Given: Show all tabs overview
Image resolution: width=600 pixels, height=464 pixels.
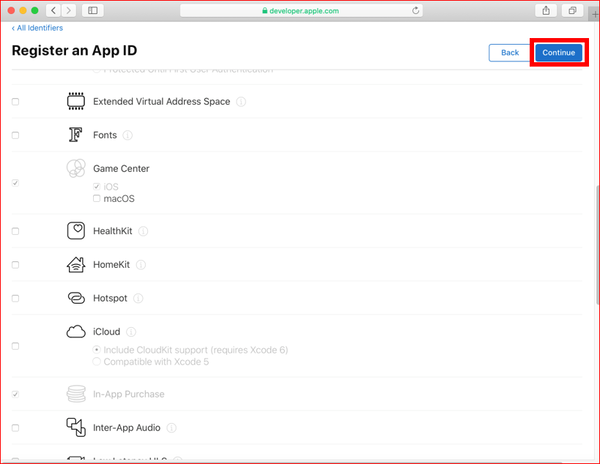Looking at the screenshot, I should 572,10.
